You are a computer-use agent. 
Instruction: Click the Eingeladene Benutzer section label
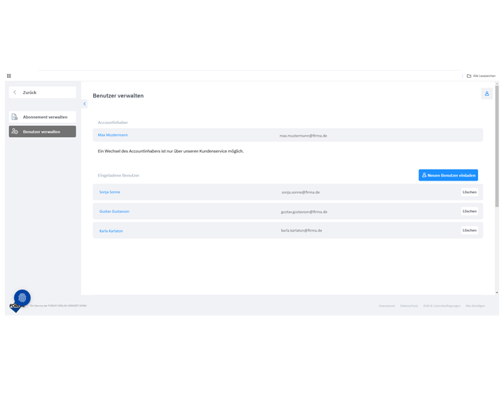point(118,176)
